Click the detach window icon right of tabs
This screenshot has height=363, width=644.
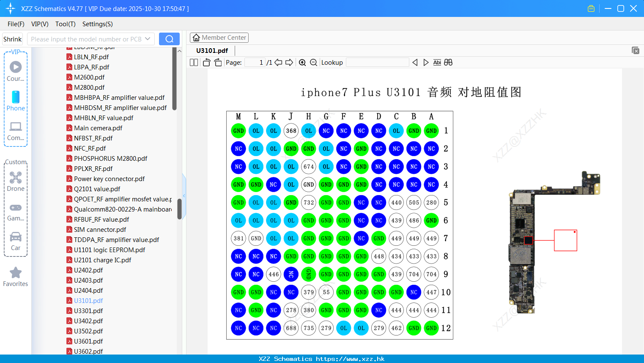635,50
